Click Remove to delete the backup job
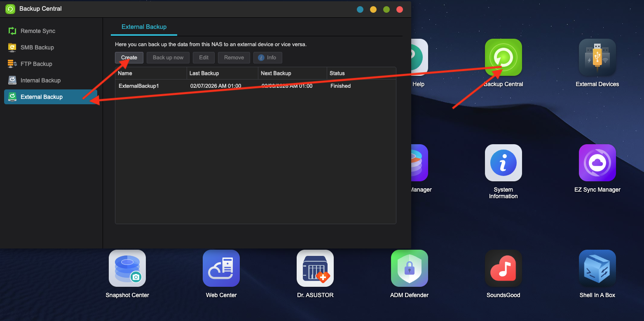This screenshot has width=644, height=321. tap(234, 58)
